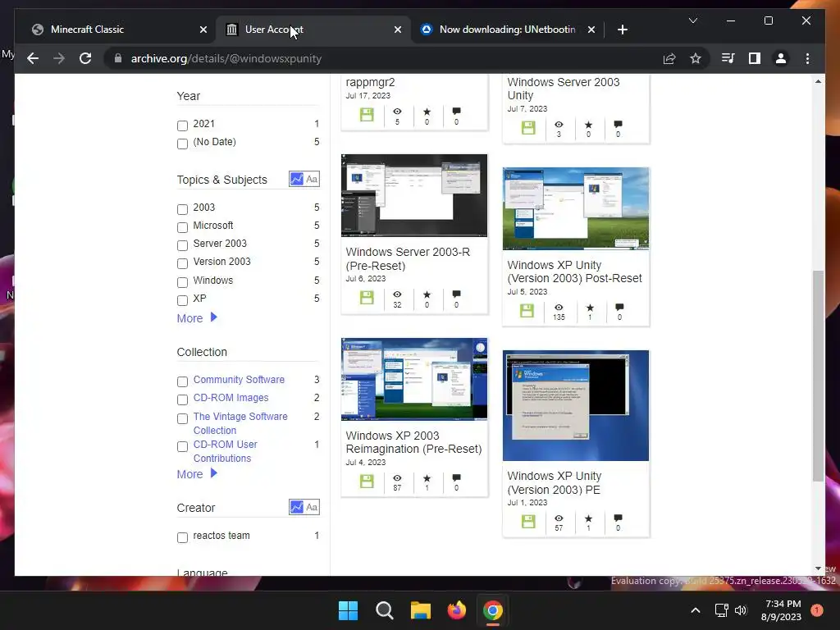Check the 2021 year filter
The width and height of the screenshot is (840, 630).
(x=183, y=126)
